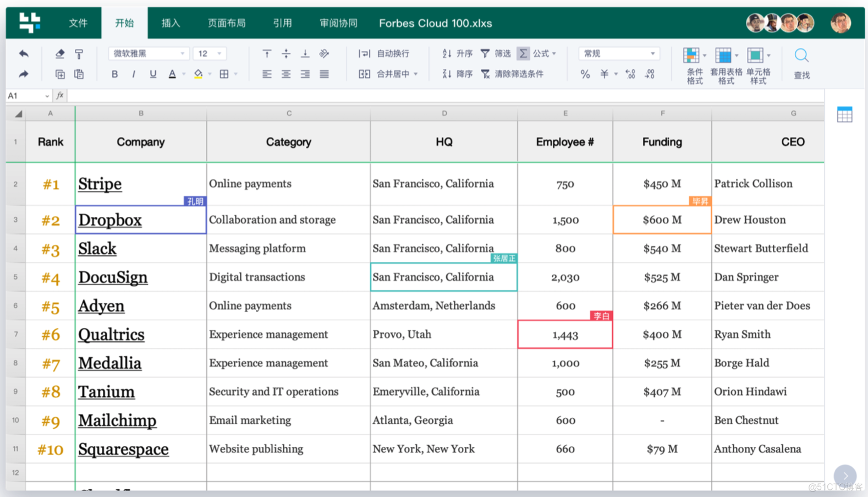
Task: Center text horizontally
Action: [286, 74]
